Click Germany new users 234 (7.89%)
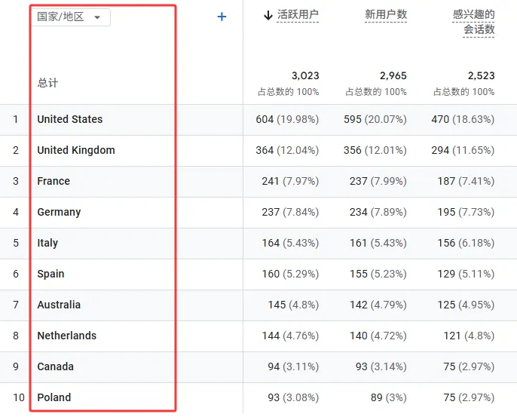517x420 pixels. click(x=378, y=212)
